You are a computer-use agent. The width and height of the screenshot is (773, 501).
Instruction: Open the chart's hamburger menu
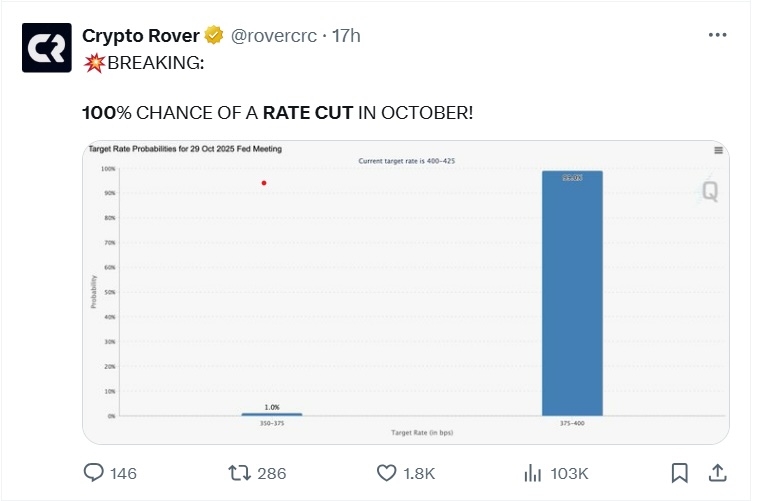(x=718, y=150)
